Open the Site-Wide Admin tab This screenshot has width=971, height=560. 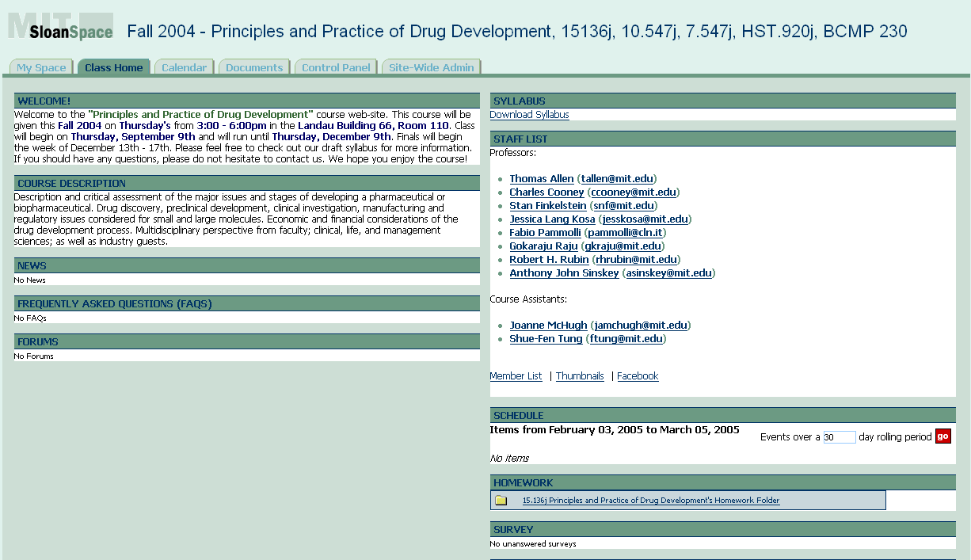click(x=431, y=68)
